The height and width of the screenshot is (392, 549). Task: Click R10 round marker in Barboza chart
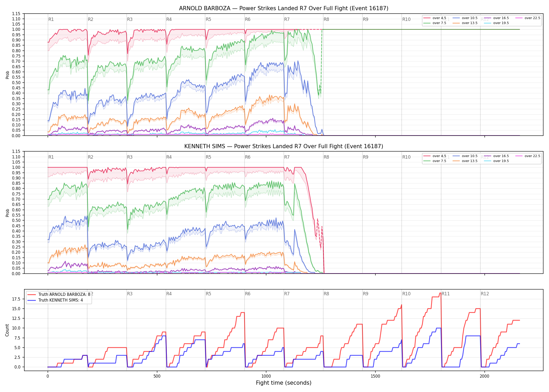406,19
